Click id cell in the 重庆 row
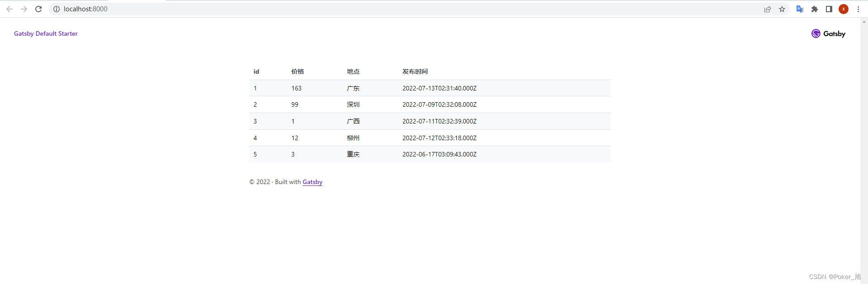868x284 pixels. pos(255,154)
